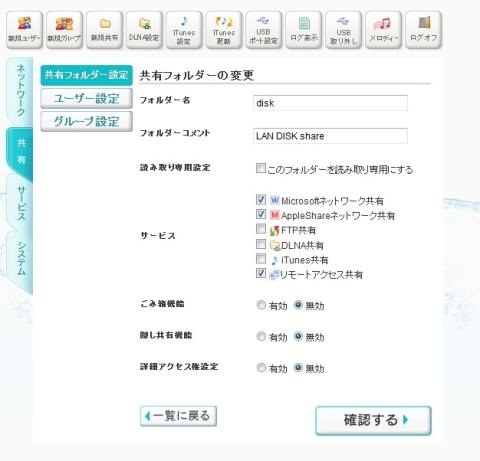Screen dimensions: 480x461
Task: Click the DLNA共有 folder icon
Action: click(275, 246)
